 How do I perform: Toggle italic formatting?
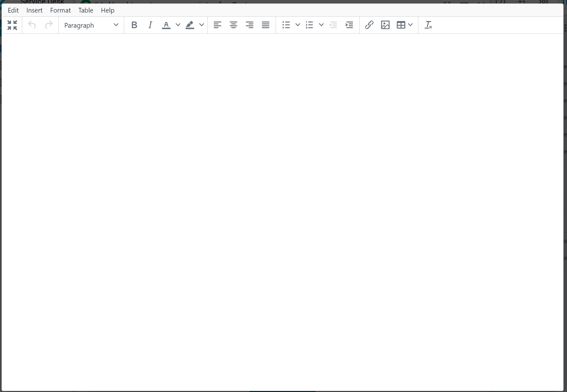coord(150,25)
